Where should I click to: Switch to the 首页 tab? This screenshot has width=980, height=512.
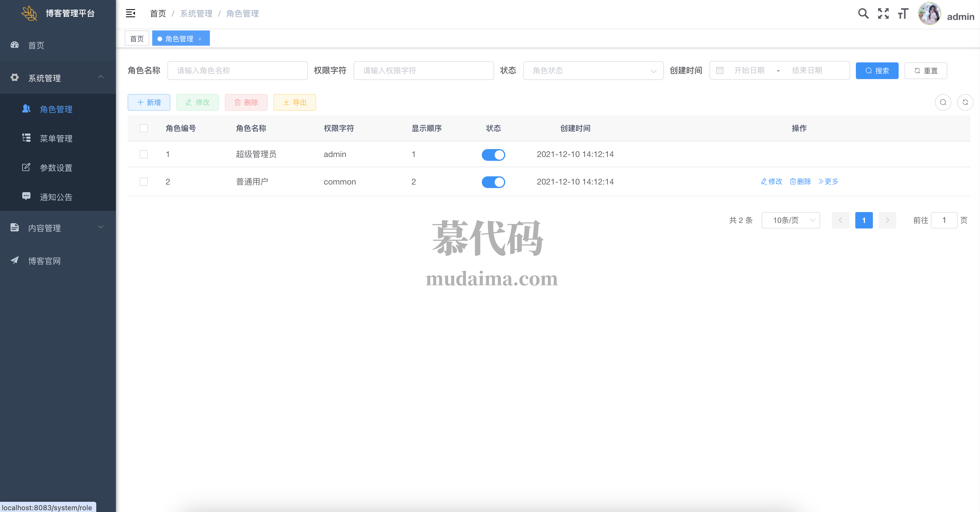[137, 39]
